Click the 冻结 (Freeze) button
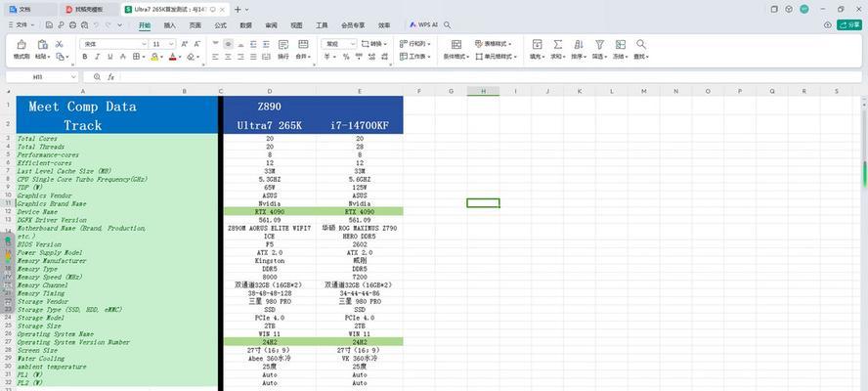The height and width of the screenshot is (391, 868). [620, 49]
